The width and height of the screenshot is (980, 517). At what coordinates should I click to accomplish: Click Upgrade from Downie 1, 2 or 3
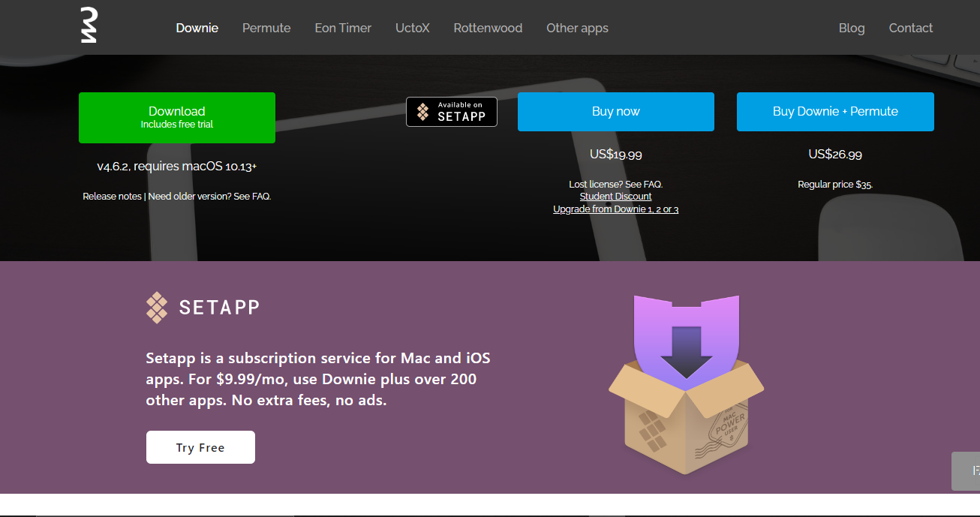tap(616, 209)
